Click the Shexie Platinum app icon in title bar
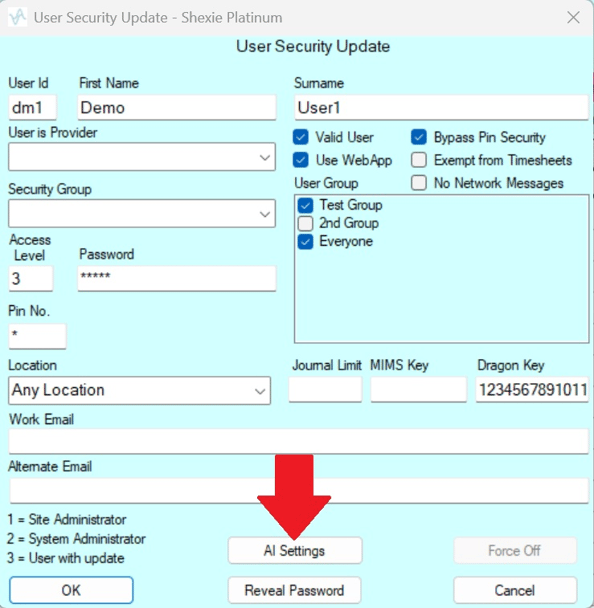 (x=17, y=17)
